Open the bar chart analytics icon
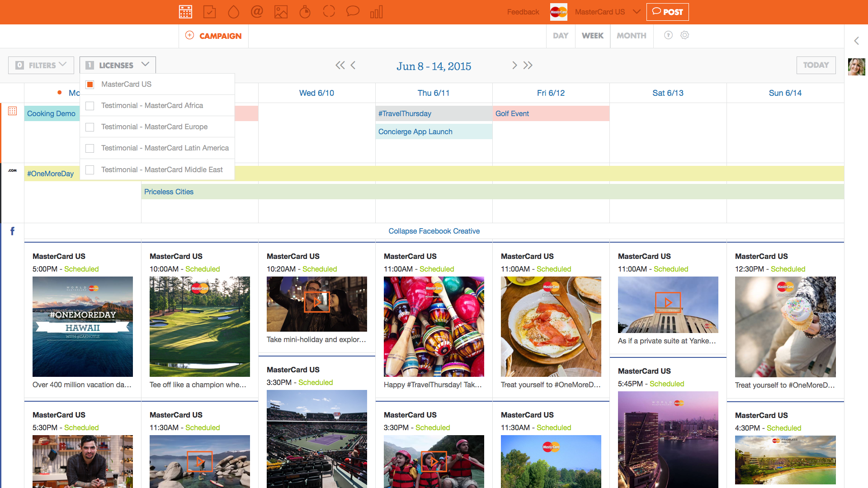Screen dimensions: 868x488 tap(376, 12)
